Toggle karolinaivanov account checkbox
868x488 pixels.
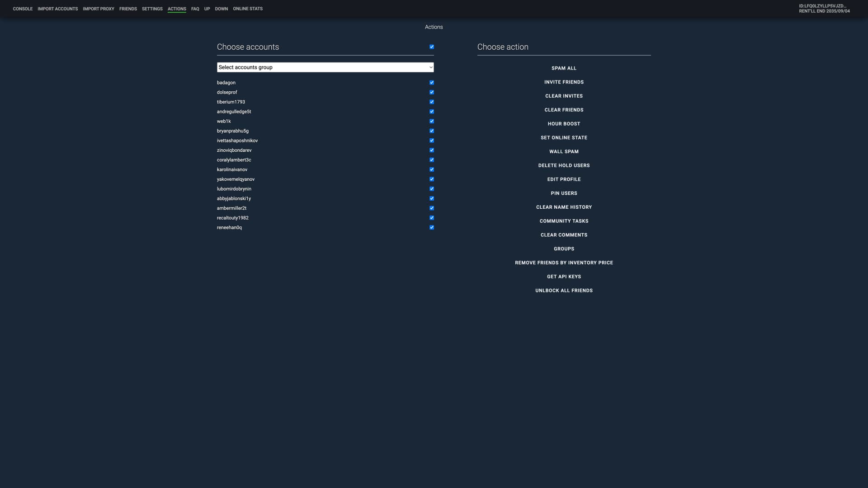(x=432, y=169)
